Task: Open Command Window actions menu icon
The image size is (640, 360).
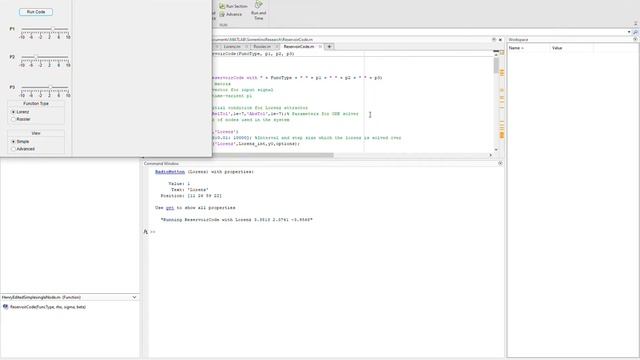Action: [500, 163]
